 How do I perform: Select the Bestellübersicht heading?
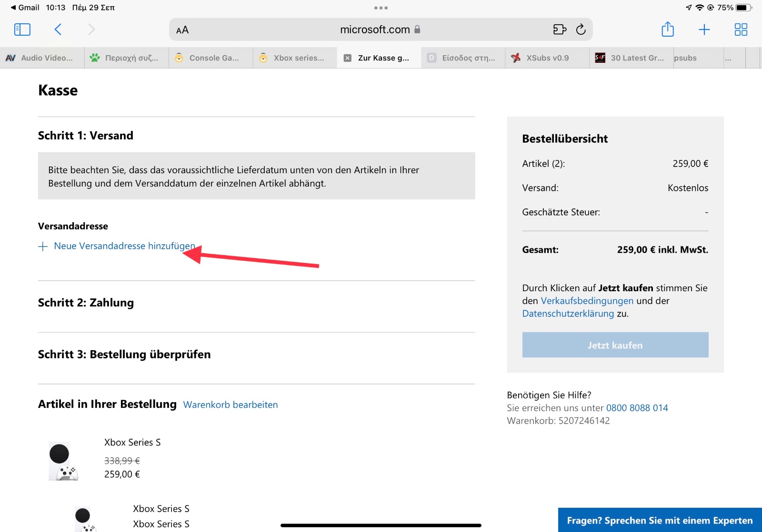point(565,139)
